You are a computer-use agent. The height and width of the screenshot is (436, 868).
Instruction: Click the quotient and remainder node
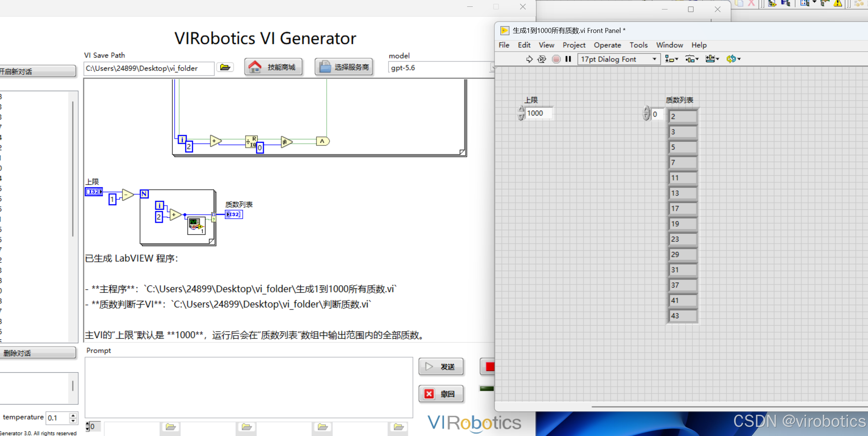point(251,142)
